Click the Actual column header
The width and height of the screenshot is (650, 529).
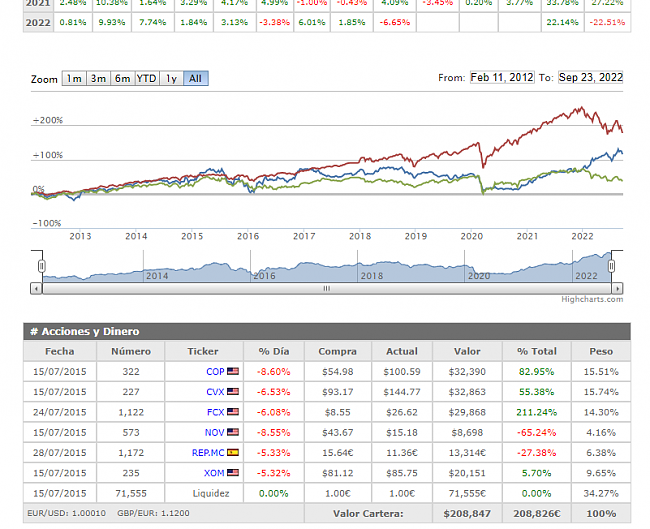coord(402,351)
